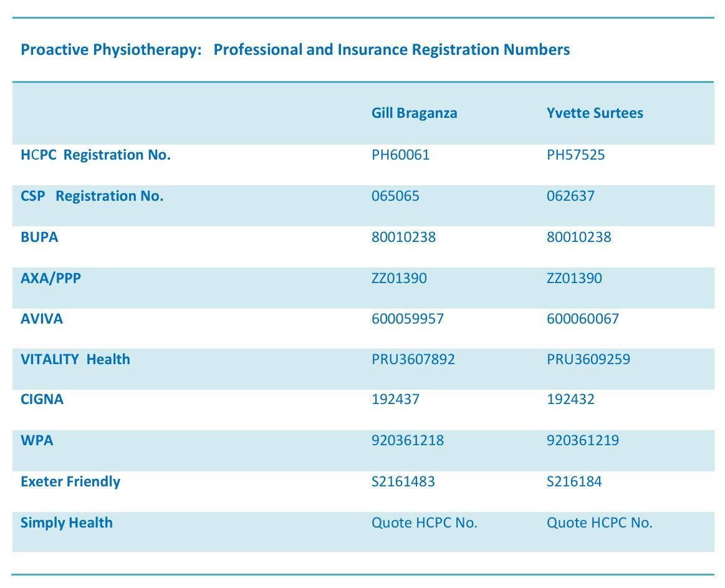Click CIGNA number 192437

click(395, 399)
